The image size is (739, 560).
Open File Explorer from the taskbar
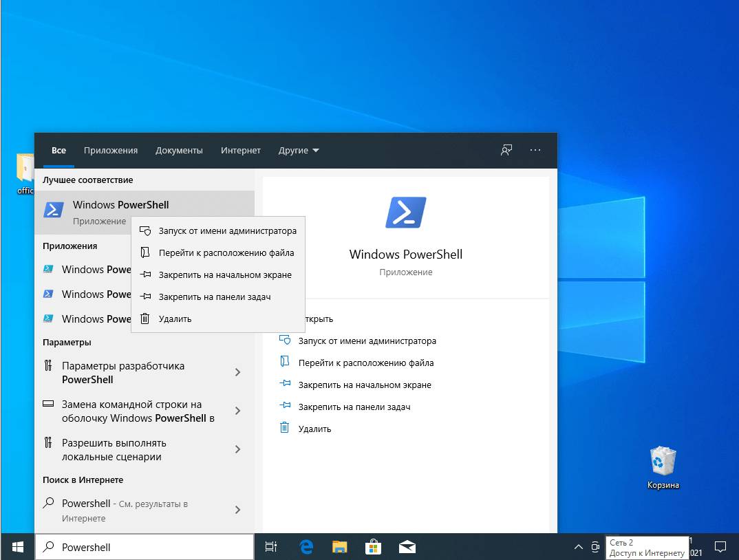pyautogui.click(x=339, y=546)
